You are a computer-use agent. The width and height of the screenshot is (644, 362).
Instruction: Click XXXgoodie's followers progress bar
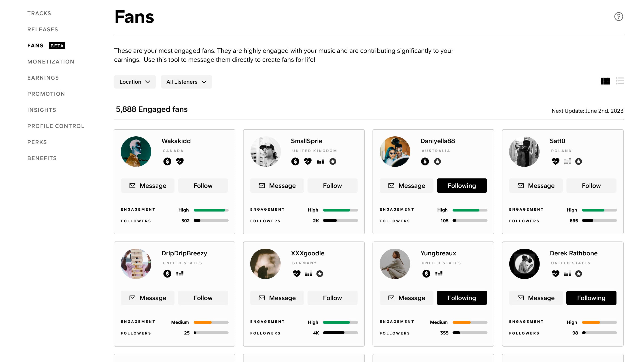[340, 333]
